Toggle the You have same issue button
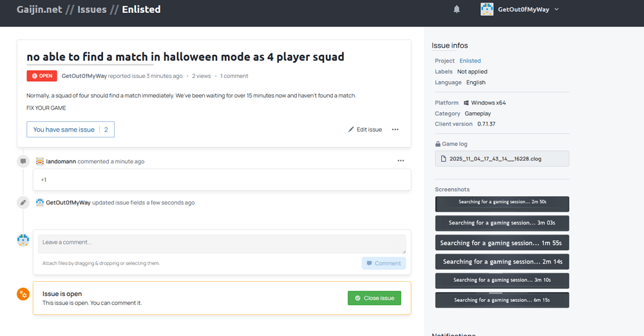The image size is (644, 336). click(70, 130)
